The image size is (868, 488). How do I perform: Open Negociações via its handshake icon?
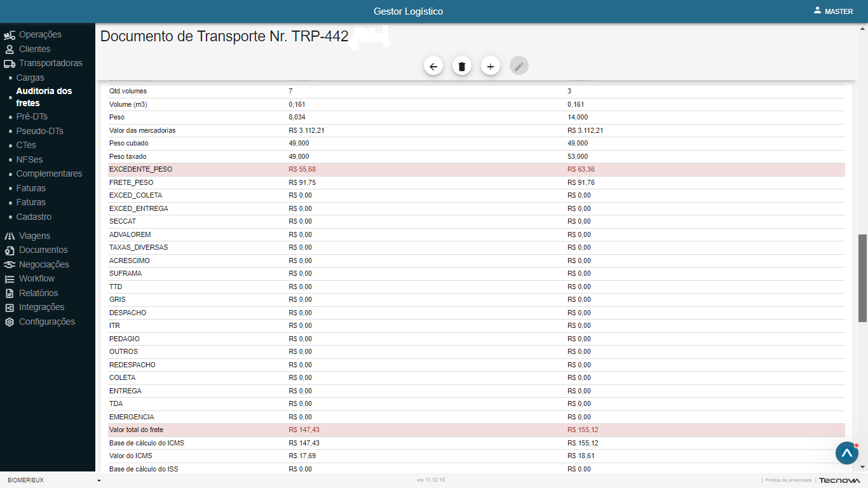pyautogui.click(x=9, y=265)
